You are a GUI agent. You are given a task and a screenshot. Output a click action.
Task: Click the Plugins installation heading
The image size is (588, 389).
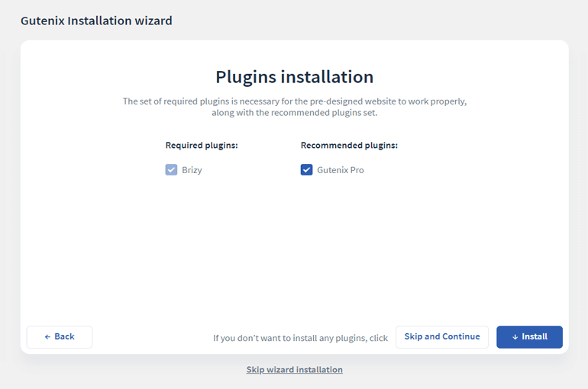(x=294, y=77)
